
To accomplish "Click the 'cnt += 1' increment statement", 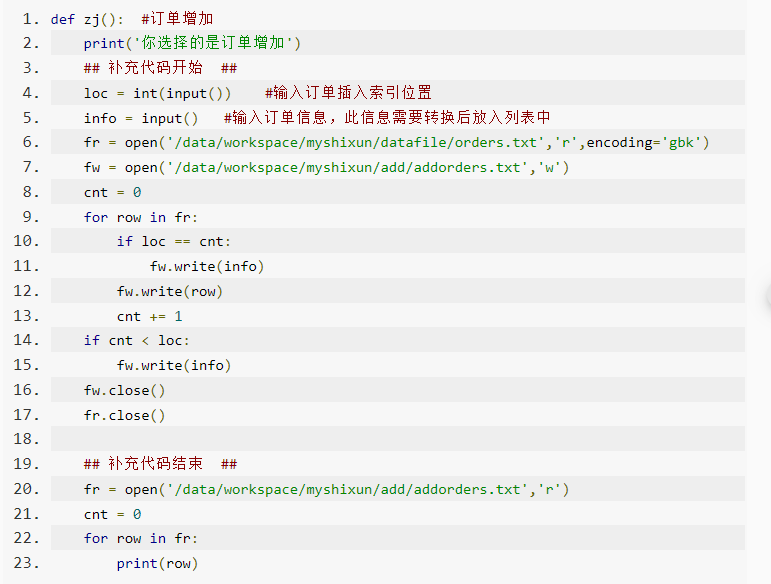I will [x=150, y=316].
